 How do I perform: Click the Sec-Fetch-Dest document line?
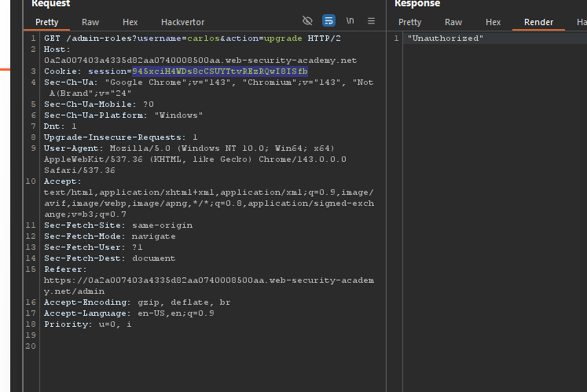(x=110, y=258)
